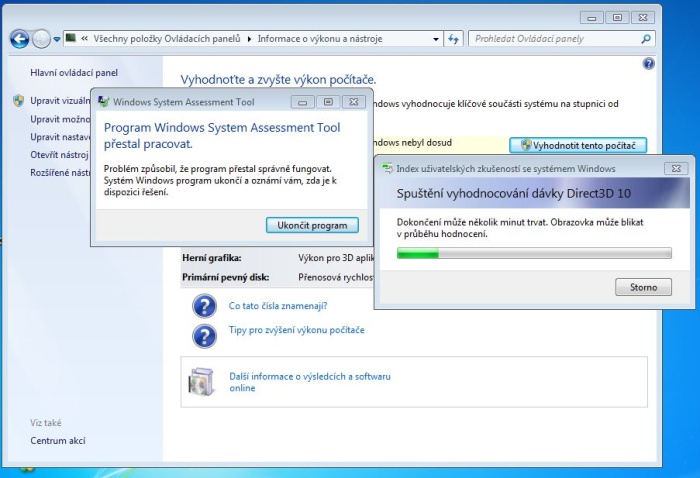Image resolution: width=700 pixels, height=478 pixels.
Task: Click Všechny položky Ovládacích panelů breadcrumb
Action: pos(167,39)
